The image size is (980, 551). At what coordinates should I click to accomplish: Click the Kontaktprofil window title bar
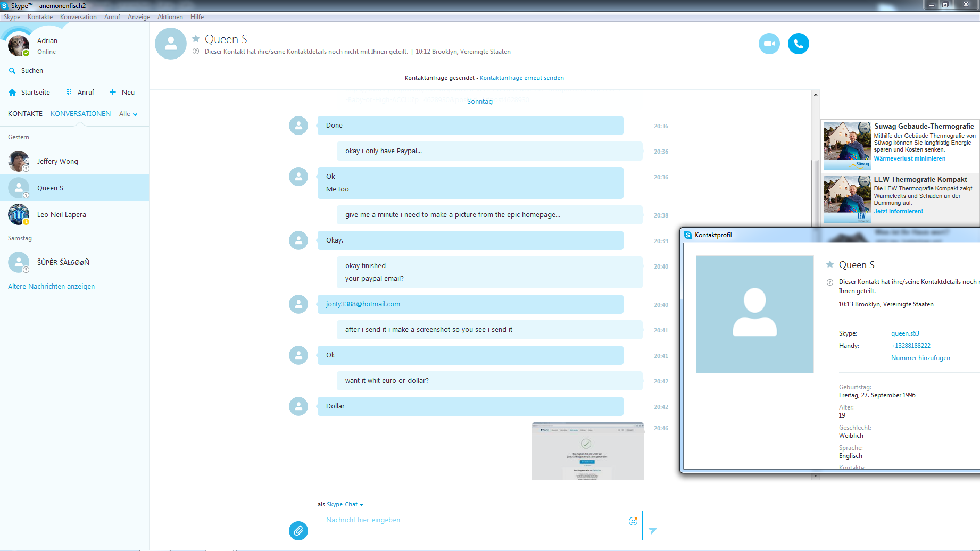point(831,235)
